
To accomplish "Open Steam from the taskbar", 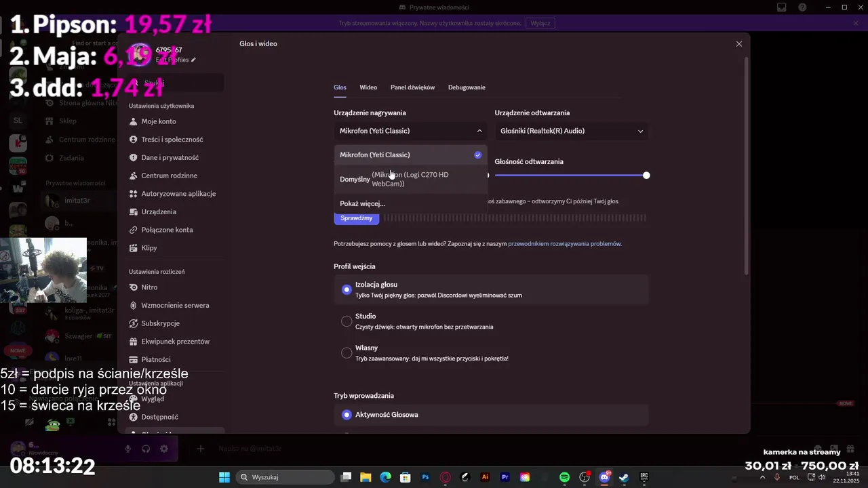I will 624,477.
